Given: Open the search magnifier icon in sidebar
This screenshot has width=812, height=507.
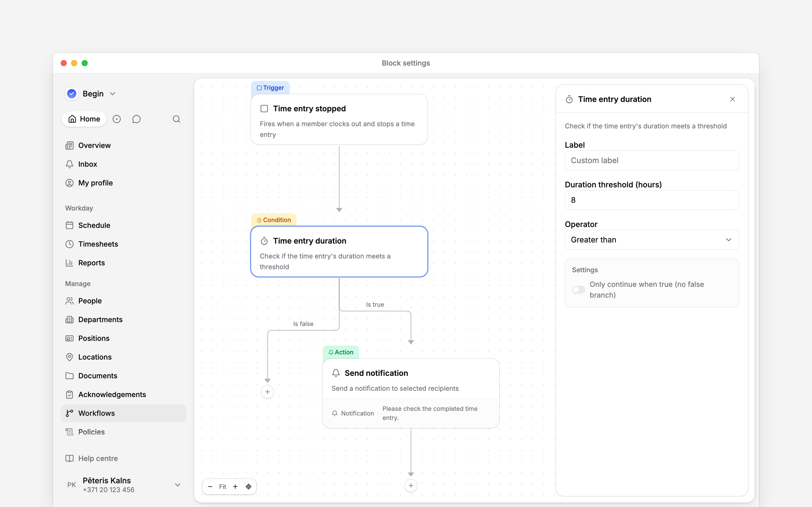Looking at the screenshot, I should coord(177,119).
